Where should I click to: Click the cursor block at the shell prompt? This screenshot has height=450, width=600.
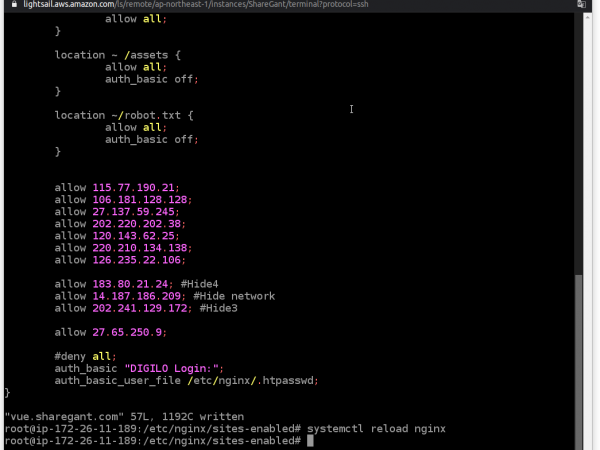[311, 440]
